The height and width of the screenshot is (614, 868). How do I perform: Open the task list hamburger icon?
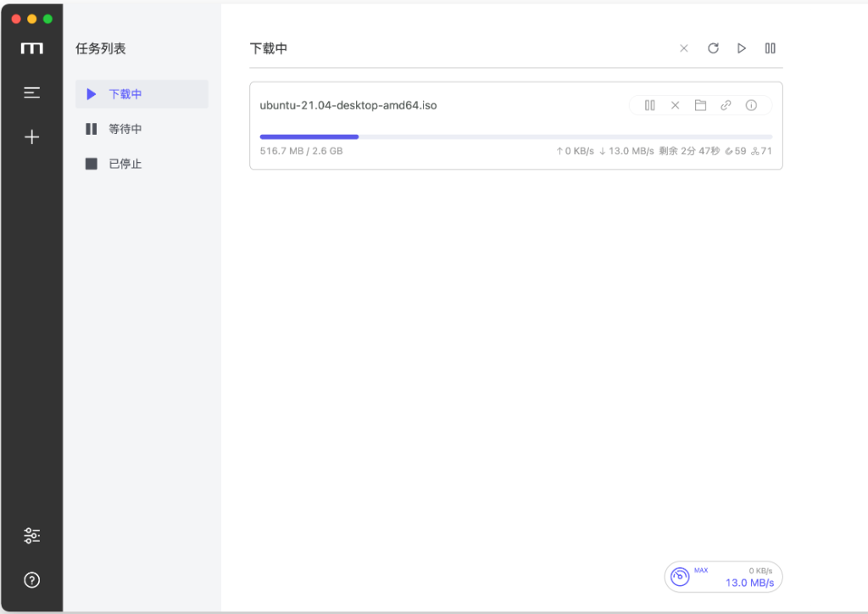point(31,92)
